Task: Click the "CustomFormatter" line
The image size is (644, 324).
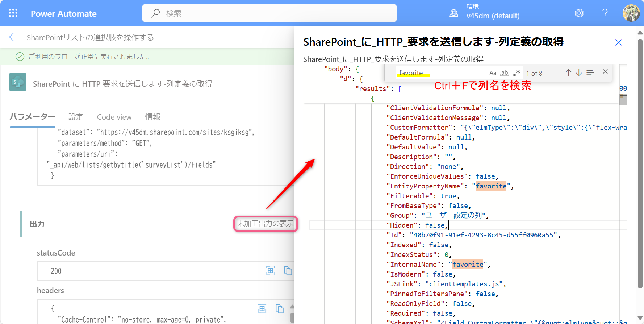Action: tap(506, 128)
